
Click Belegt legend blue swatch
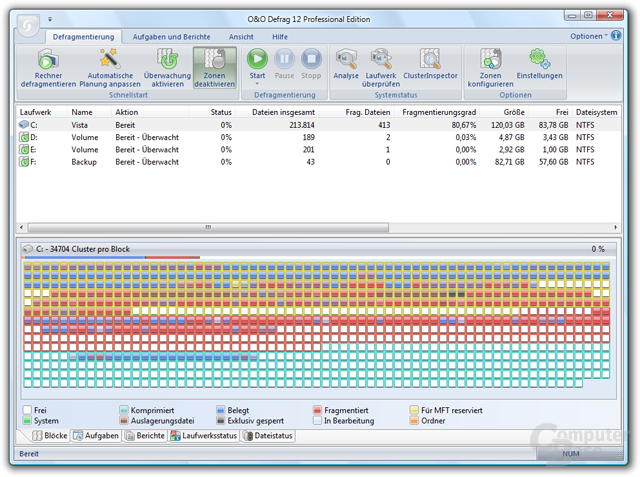point(221,410)
